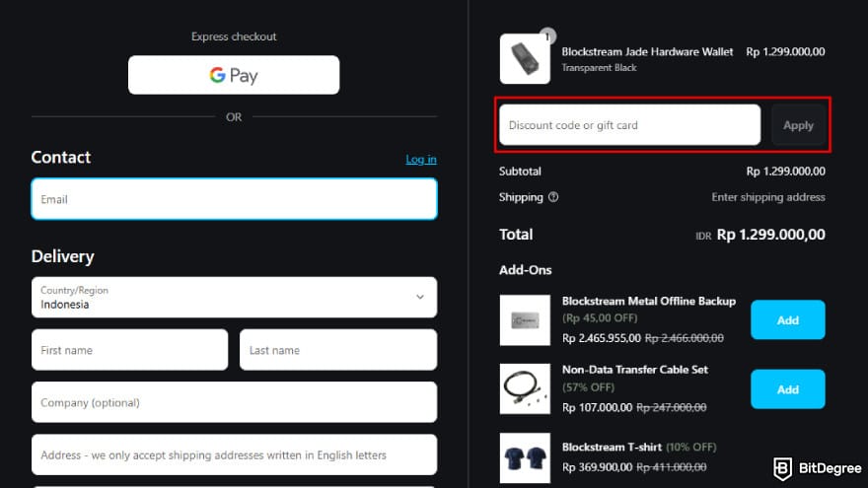
Task: Click the Transparent Black variant text
Action: coord(599,67)
